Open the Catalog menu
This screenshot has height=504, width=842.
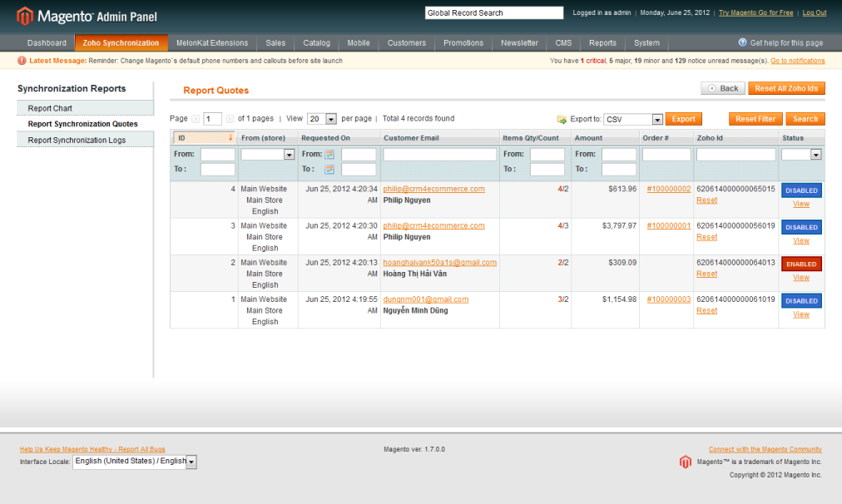point(317,43)
